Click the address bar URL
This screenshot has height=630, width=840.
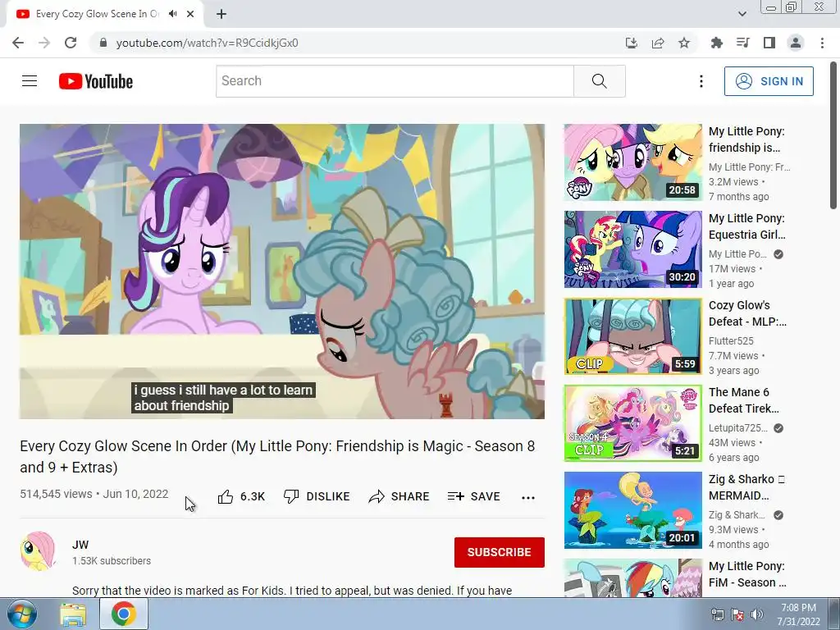(x=207, y=43)
